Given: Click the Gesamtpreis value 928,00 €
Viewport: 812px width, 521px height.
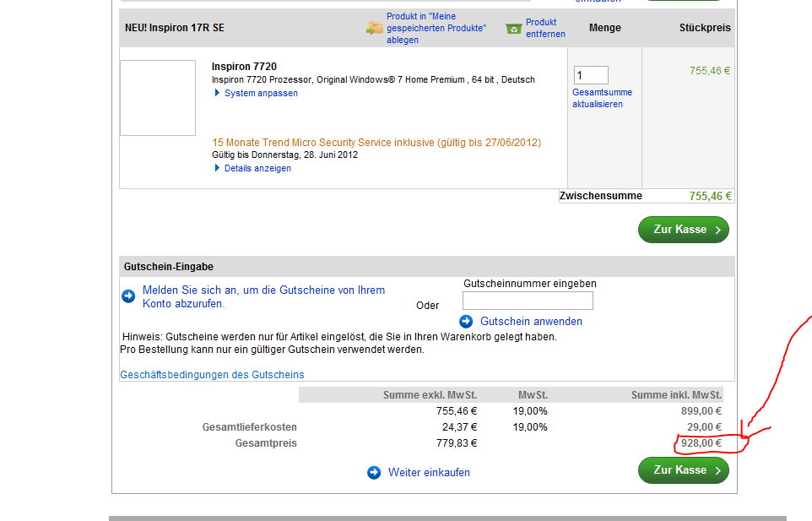Looking at the screenshot, I should (701, 443).
